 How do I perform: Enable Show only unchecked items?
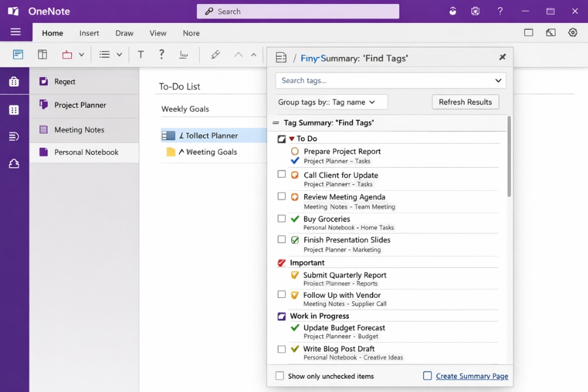tap(279, 376)
